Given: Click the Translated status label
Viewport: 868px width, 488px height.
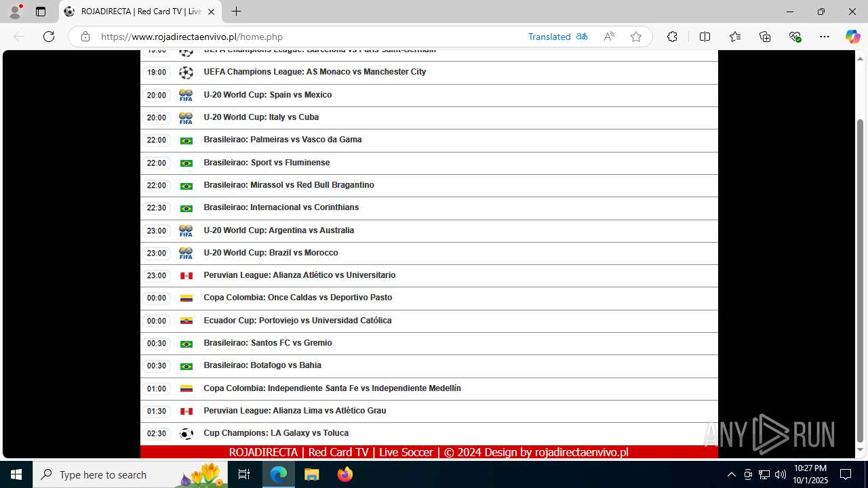Looking at the screenshot, I should coord(549,37).
